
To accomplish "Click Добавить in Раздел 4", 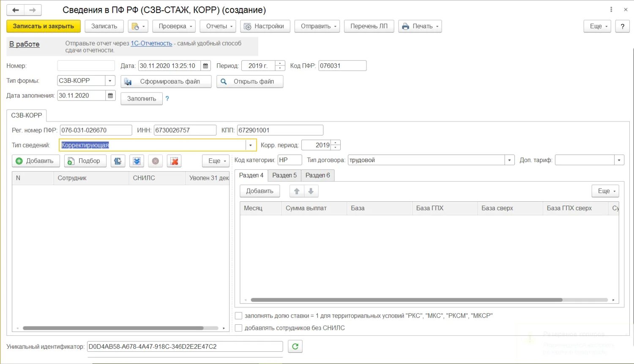I will pyautogui.click(x=260, y=191).
